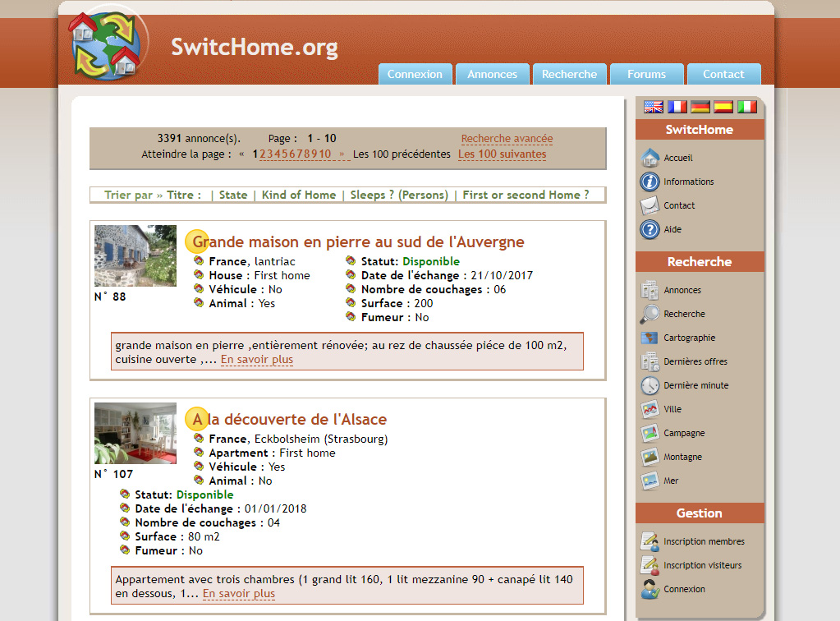Go to Les 100 suivantes results
Image resolution: width=840 pixels, height=621 pixels.
(502, 154)
